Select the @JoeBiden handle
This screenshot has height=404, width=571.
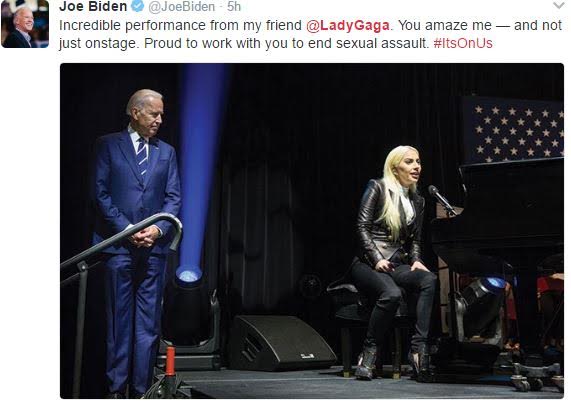[181, 7]
